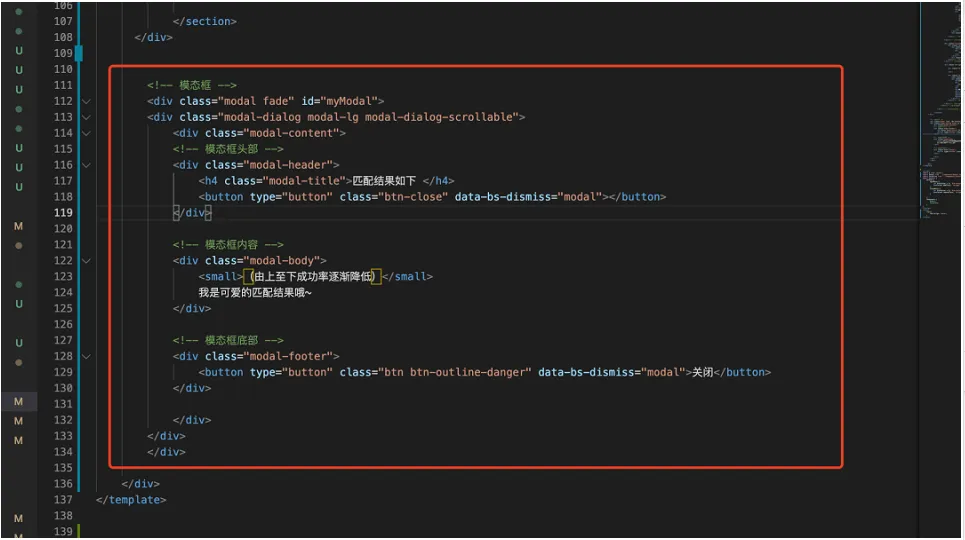Image resolution: width=965 pixels, height=540 pixels.
Task: Click the text 由上至下成功率逐渐降低
Action: 314,276
